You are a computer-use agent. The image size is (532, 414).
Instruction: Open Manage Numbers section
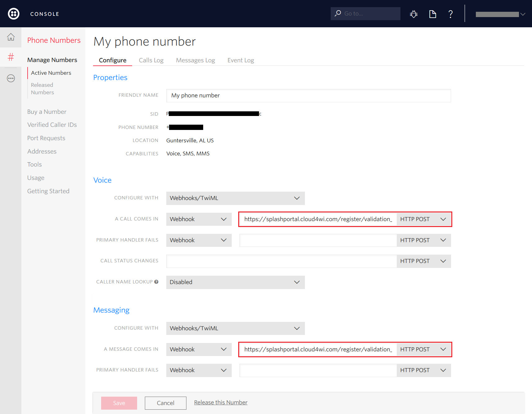point(52,60)
